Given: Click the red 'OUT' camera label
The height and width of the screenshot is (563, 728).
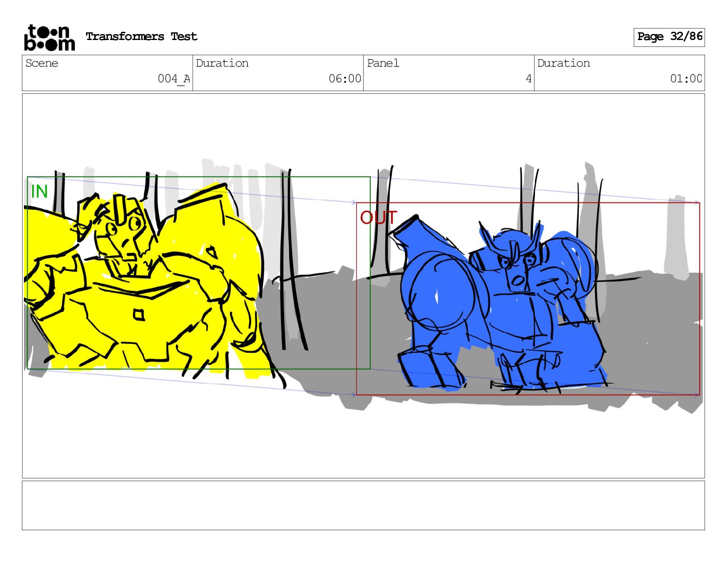Looking at the screenshot, I should tap(378, 218).
